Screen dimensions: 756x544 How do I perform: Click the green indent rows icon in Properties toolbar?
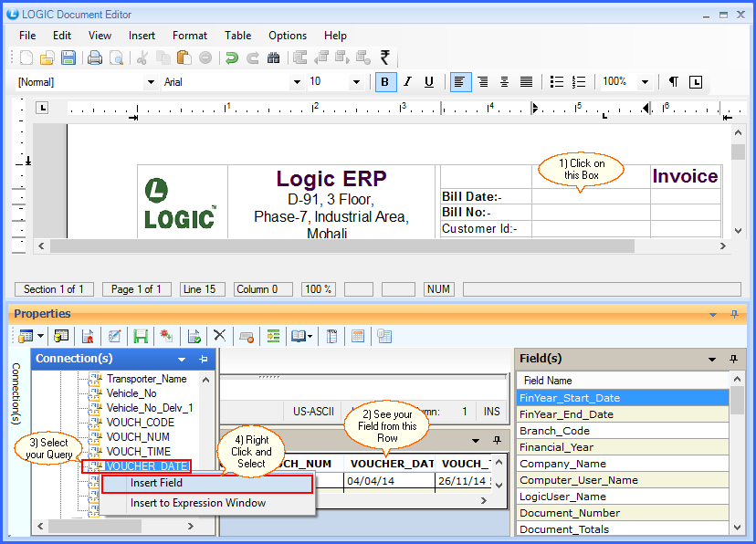(x=273, y=336)
